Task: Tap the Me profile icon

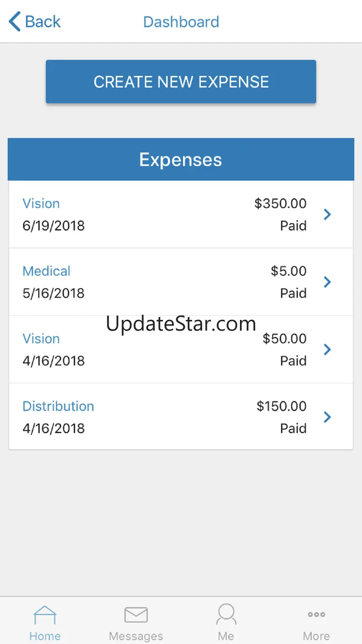Action: pyautogui.click(x=226, y=615)
